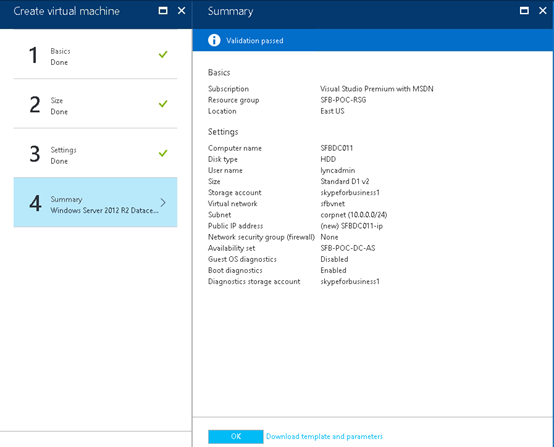Click Windows Server 2012 R2 Datacenter text

pos(104,210)
